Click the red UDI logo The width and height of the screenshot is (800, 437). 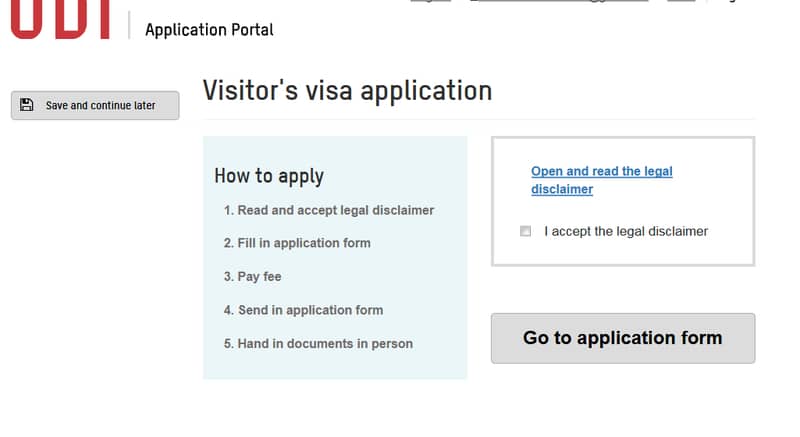pos(60,19)
